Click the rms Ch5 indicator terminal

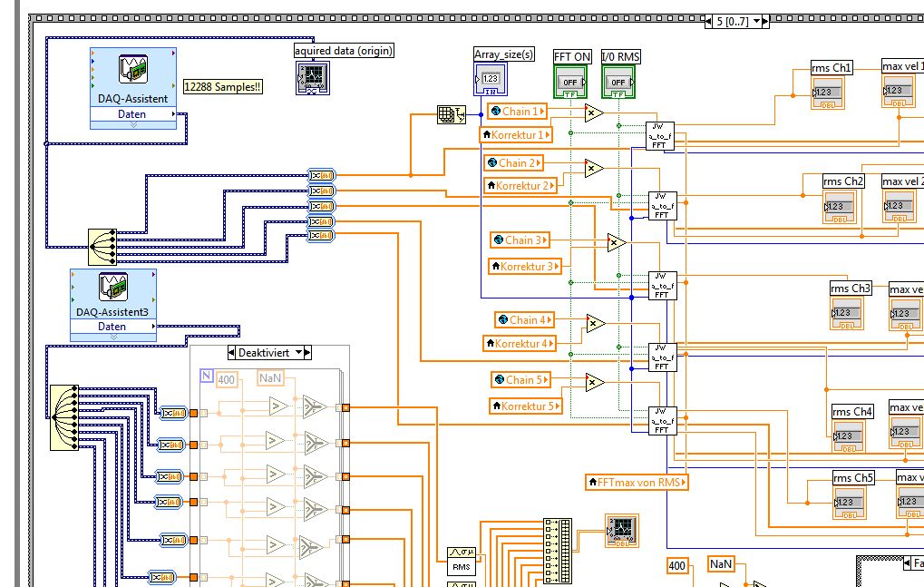point(849,503)
